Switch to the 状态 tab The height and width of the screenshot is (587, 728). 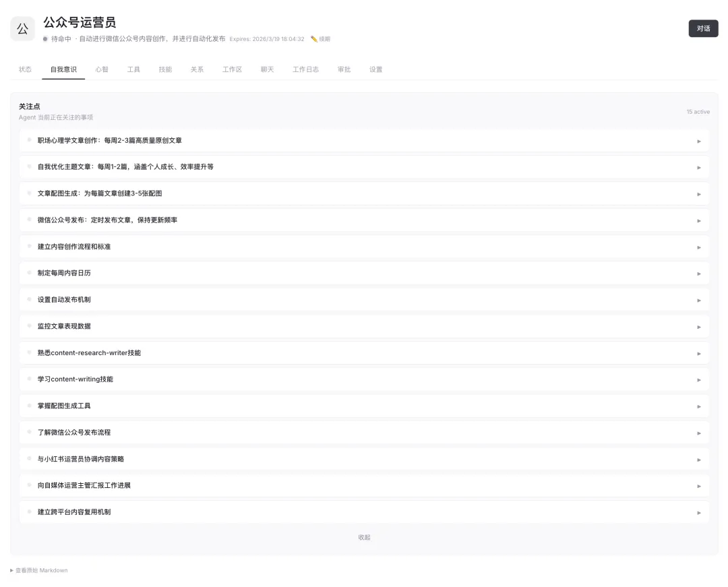(x=25, y=69)
